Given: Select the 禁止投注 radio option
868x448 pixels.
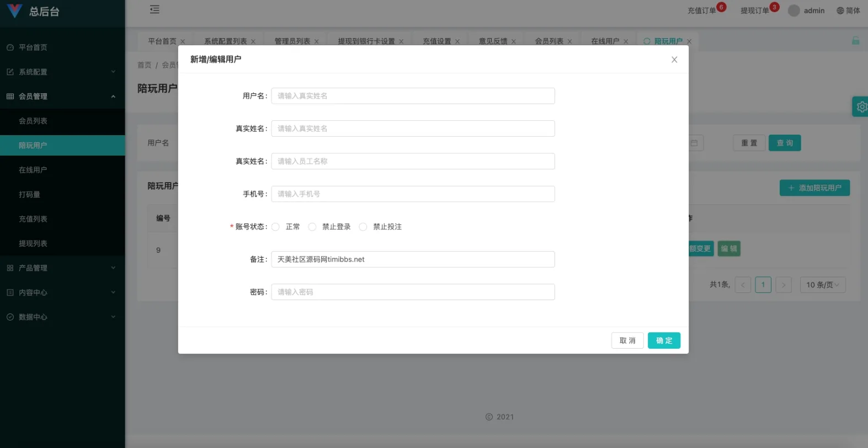Looking at the screenshot, I should pos(363,227).
